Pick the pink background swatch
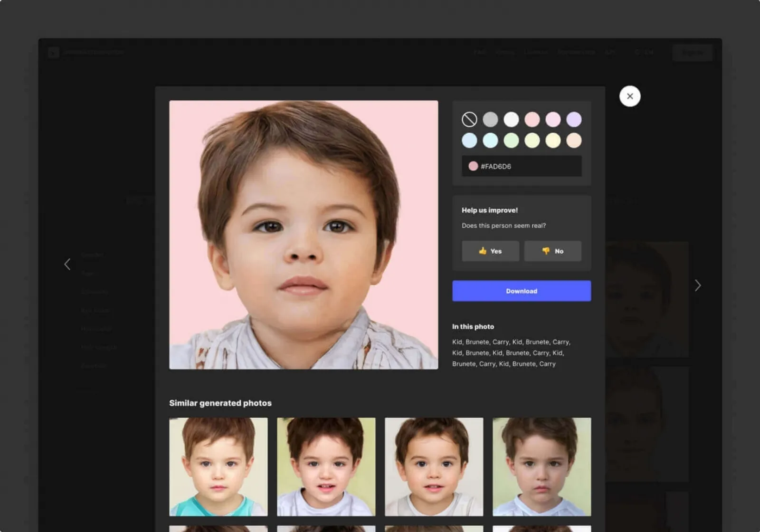 [532, 119]
